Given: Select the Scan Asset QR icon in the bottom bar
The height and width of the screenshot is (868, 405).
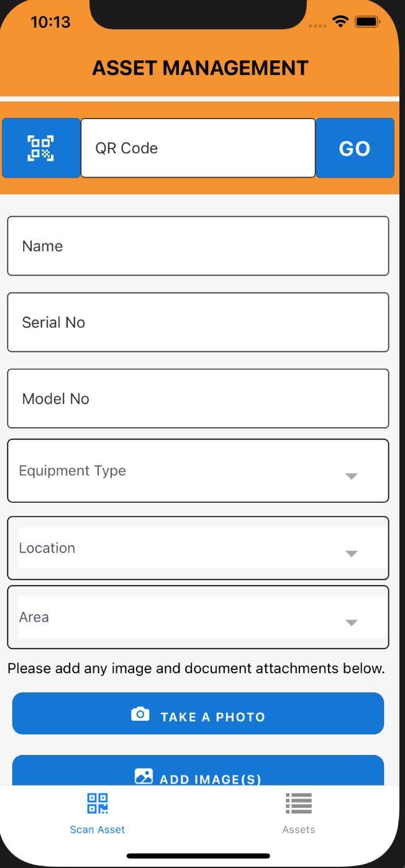Looking at the screenshot, I should pos(98,803).
